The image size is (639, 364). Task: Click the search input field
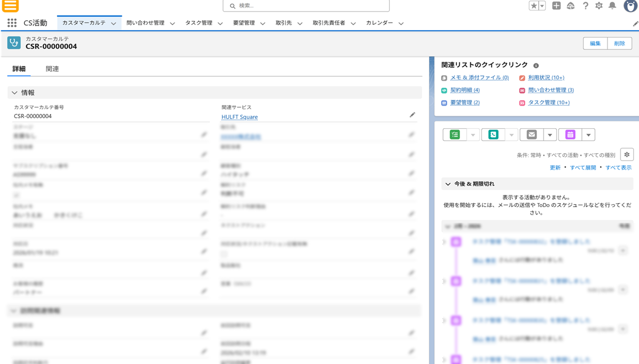point(306,6)
